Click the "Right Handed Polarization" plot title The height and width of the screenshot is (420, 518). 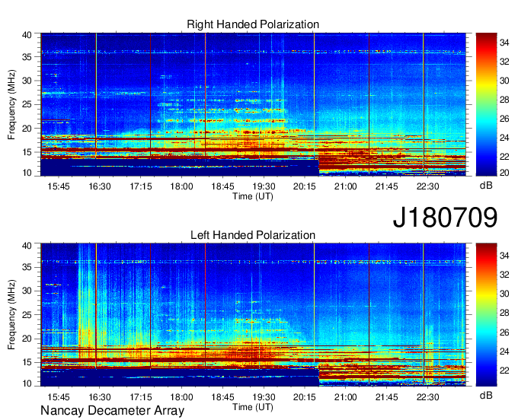click(x=253, y=24)
